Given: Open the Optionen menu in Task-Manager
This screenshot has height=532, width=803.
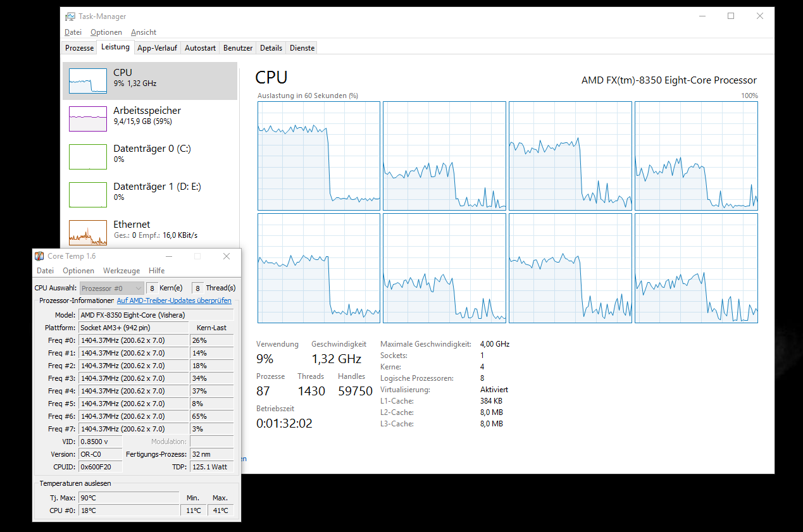Looking at the screenshot, I should (x=106, y=32).
